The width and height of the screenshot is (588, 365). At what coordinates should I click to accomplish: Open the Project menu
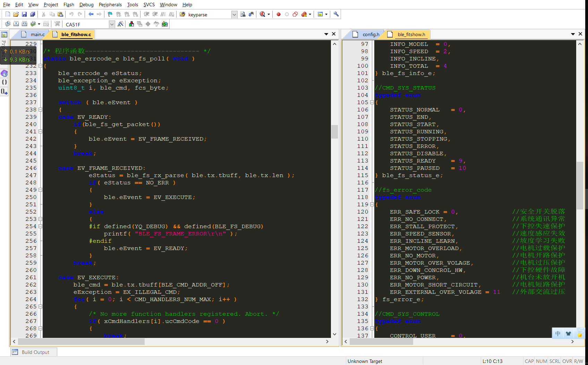coord(51,5)
